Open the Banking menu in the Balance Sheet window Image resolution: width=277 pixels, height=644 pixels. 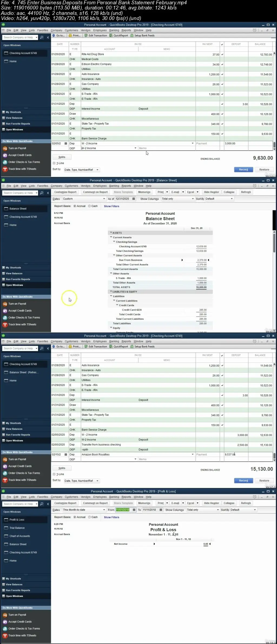(114, 186)
